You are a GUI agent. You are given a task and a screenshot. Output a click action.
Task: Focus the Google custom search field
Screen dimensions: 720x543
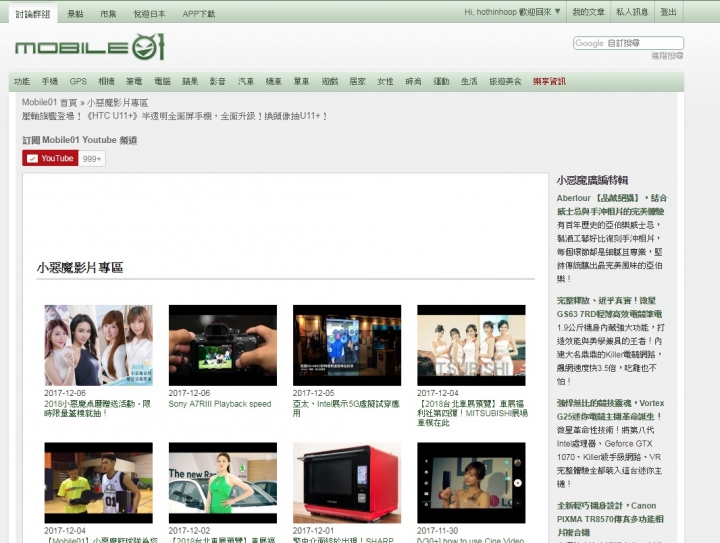tap(628, 43)
